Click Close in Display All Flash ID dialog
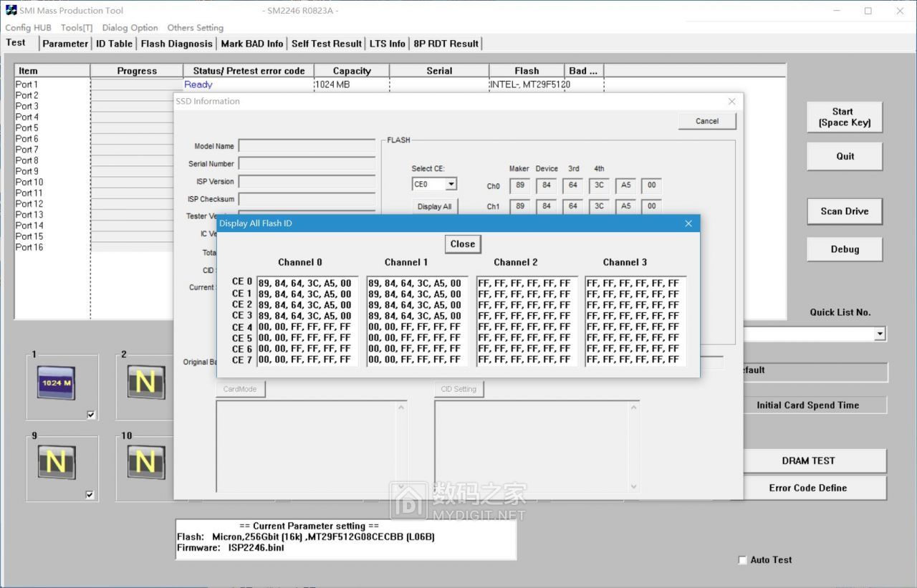Viewport: 917px width, 588px height. pyautogui.click(x=463, y=244)
